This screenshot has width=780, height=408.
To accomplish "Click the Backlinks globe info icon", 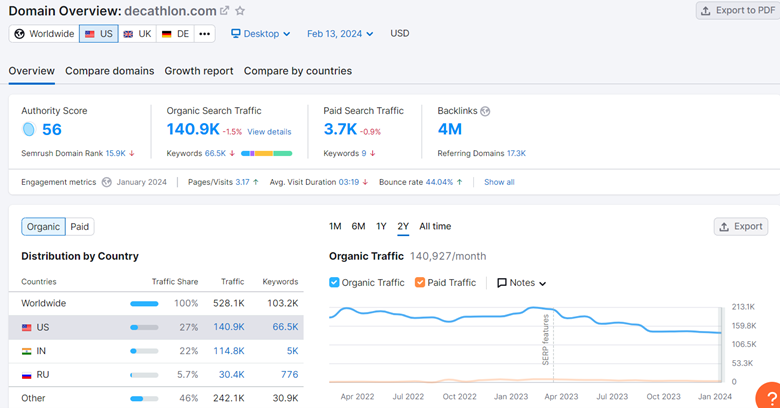I will click(x=485, y=111).
